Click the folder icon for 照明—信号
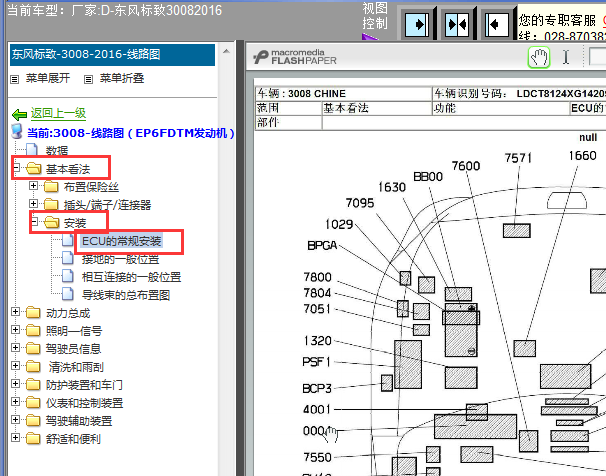 click(x=33, y=330)
